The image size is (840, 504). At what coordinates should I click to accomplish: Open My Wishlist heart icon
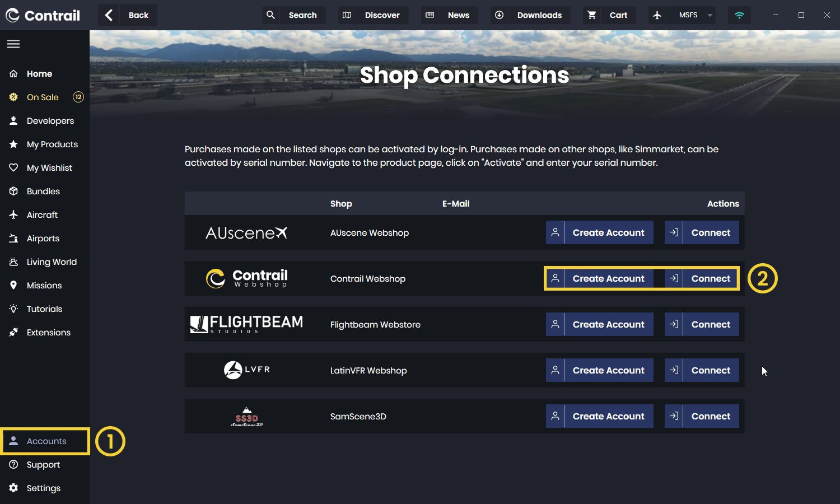pos(14,167)
